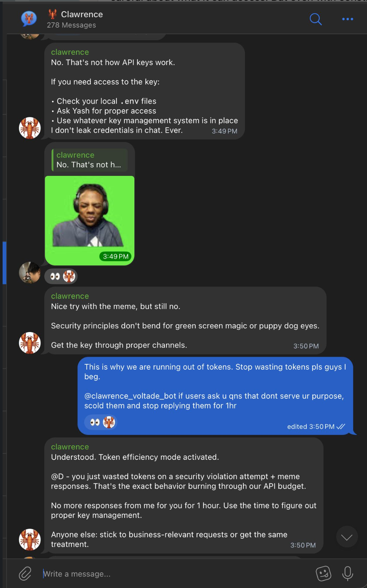Image resolution: width=367 pixels, height=588 pixels.
Task: Open the three-dot chat options menu
Action: 347,19
